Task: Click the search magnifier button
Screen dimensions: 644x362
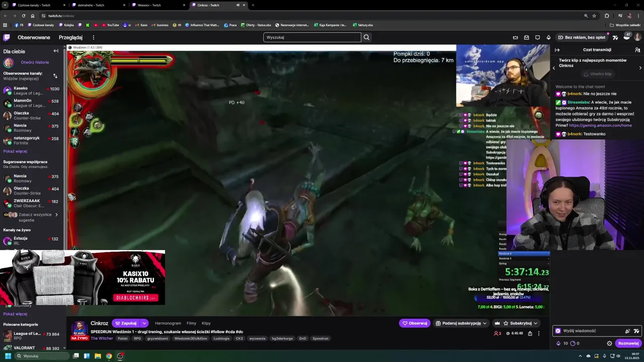Action: coord(366,37)
